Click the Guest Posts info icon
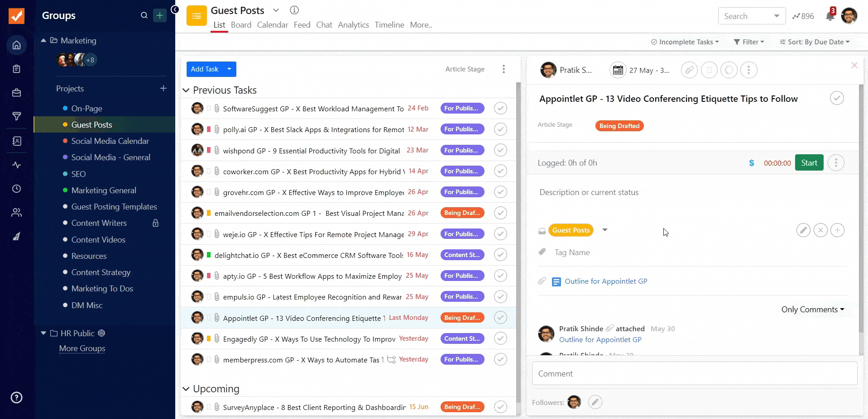This screenshot has width=868, height=419. [294, 10]
